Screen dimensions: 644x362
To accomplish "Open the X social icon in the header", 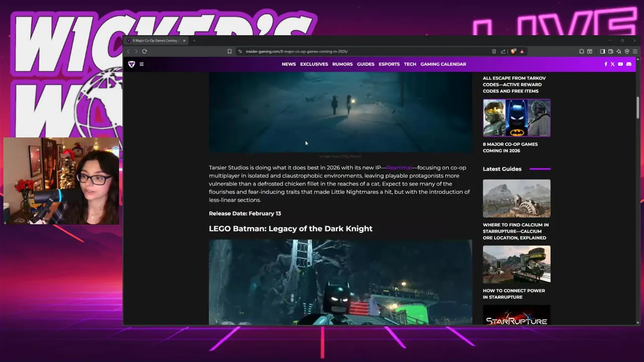I will tap(613, 64).
